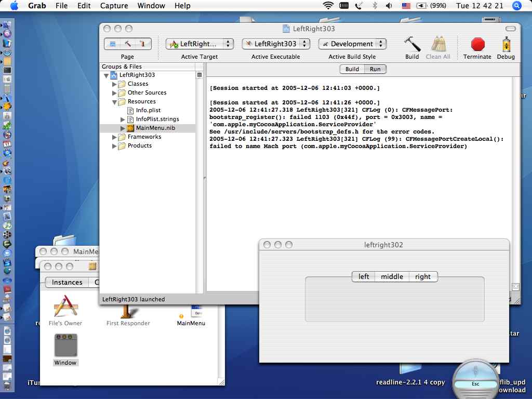The height and width of the screenshot is (399, 532).
Task: Click the MainMenu.nib file icon
Action: [x=130, y=128]
